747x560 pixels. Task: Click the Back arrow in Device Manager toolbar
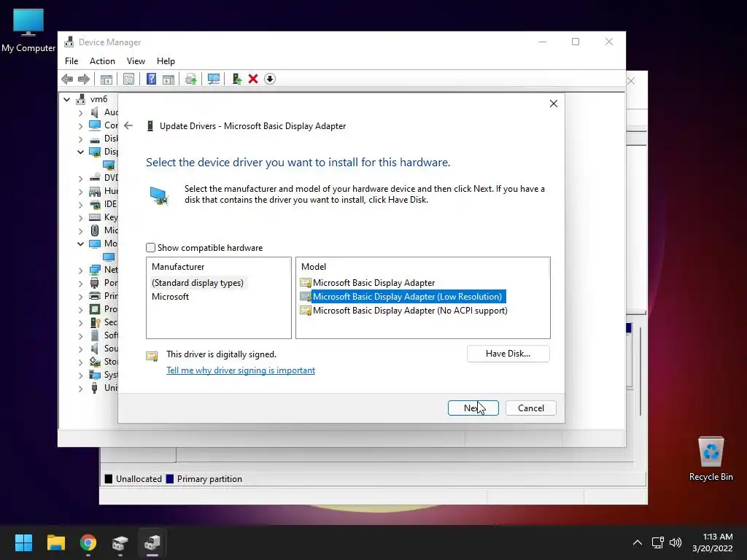[x=67, y=79]
